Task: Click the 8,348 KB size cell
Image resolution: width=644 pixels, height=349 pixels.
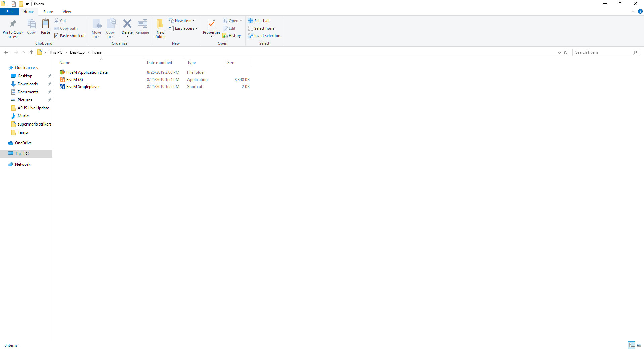Action: tap(242, 80)
